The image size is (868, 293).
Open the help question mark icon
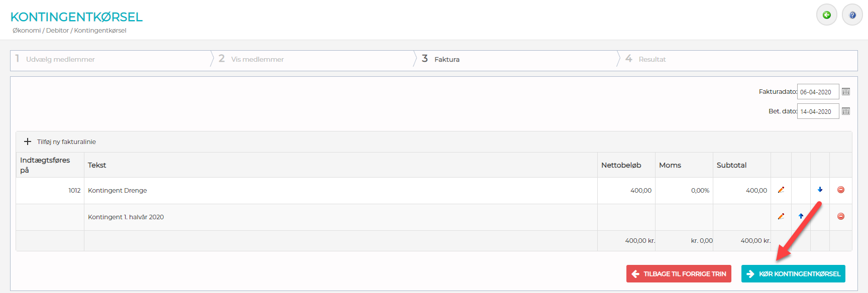point(852,15)
